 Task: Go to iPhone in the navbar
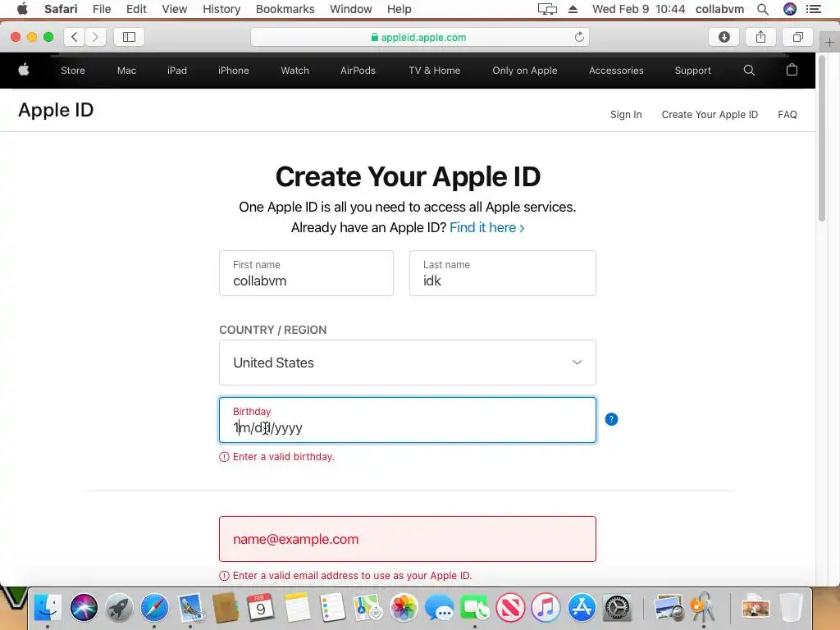233,71
